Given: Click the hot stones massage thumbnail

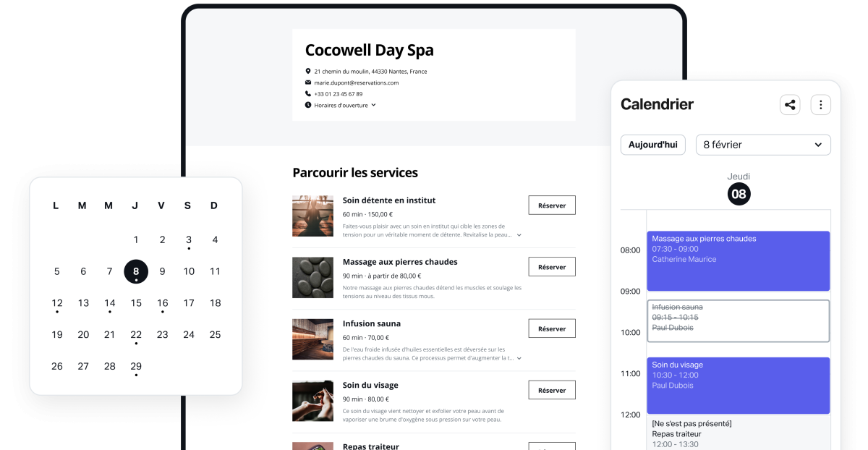Looking at the screenshot, I should pyautogui.click(x=312, y=278).
